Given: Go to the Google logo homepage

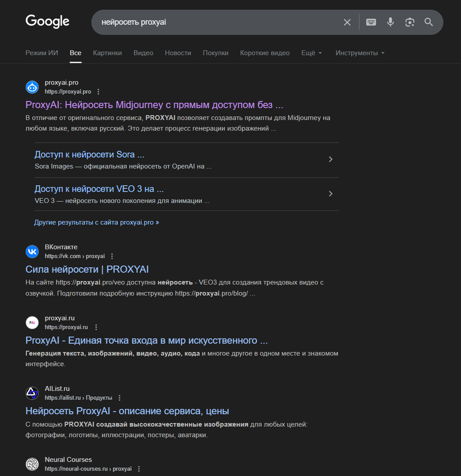Looking at the screenshot, I should (48, 21).
